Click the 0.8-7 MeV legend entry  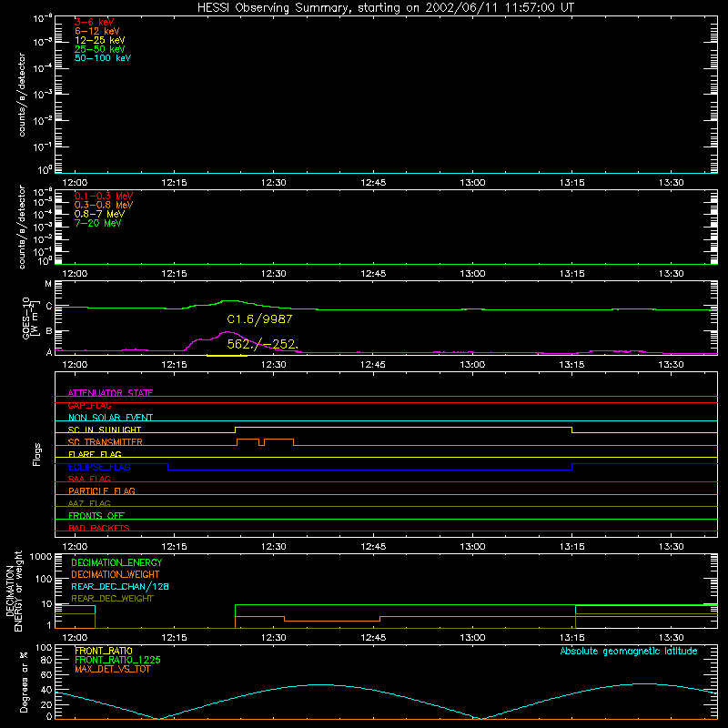coord(99,214)
